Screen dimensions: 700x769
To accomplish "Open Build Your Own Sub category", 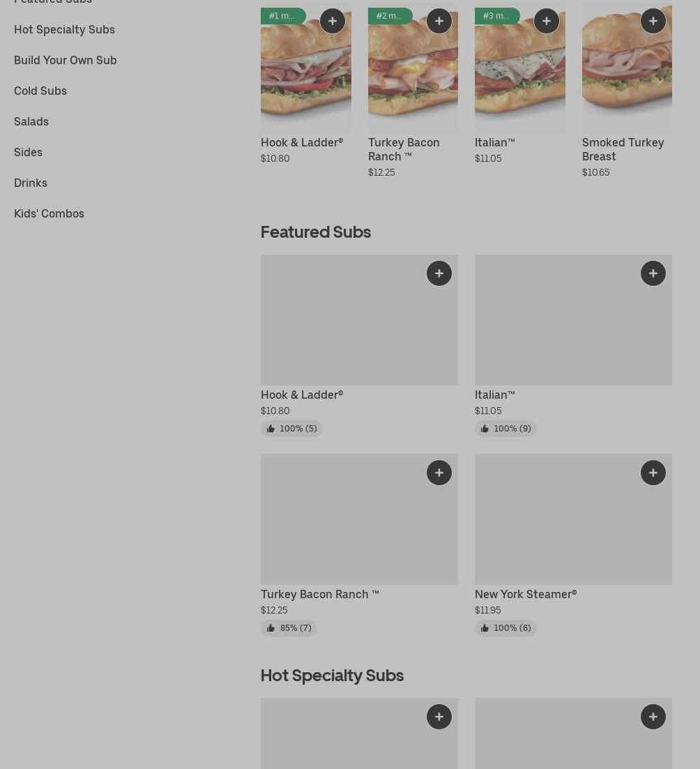I will coord(66,61).
